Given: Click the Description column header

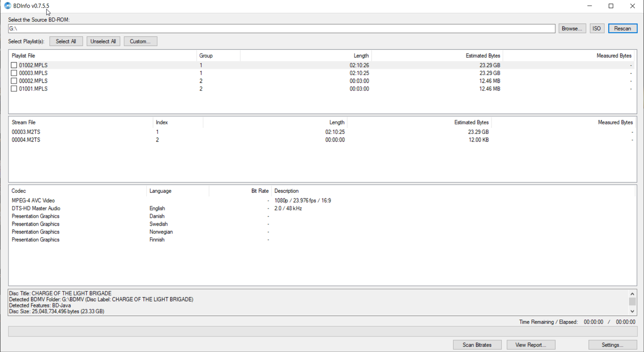Looking at the screenshot, I should (453, 191).
